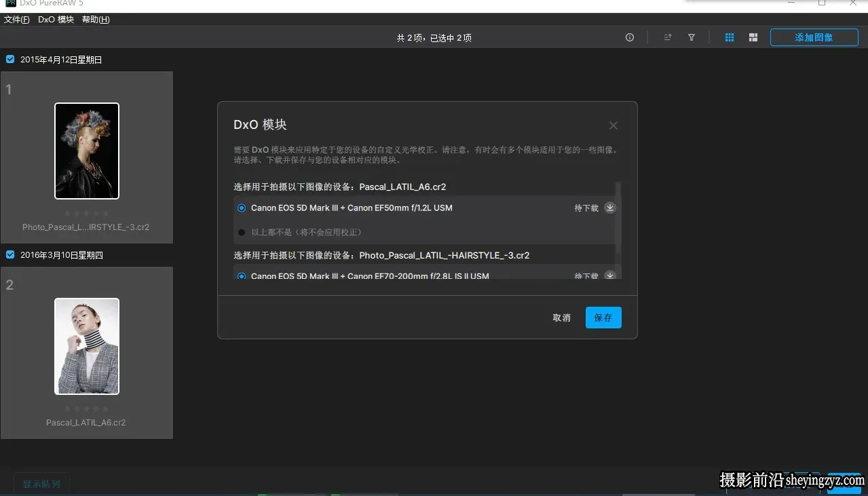Click the 共 2 项, 已选中 2 项 status text
The image size is (868, 496).
pos(434,38)
